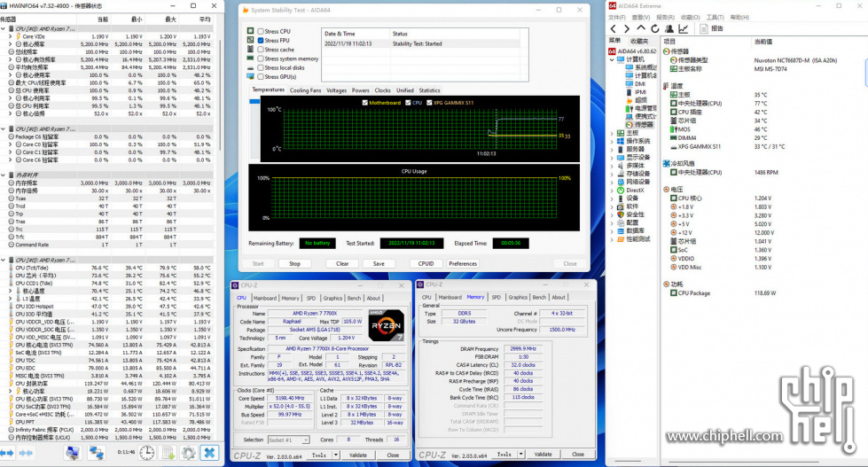
Task: Enable the Stress cache checkbox
Action: point(260,50)
